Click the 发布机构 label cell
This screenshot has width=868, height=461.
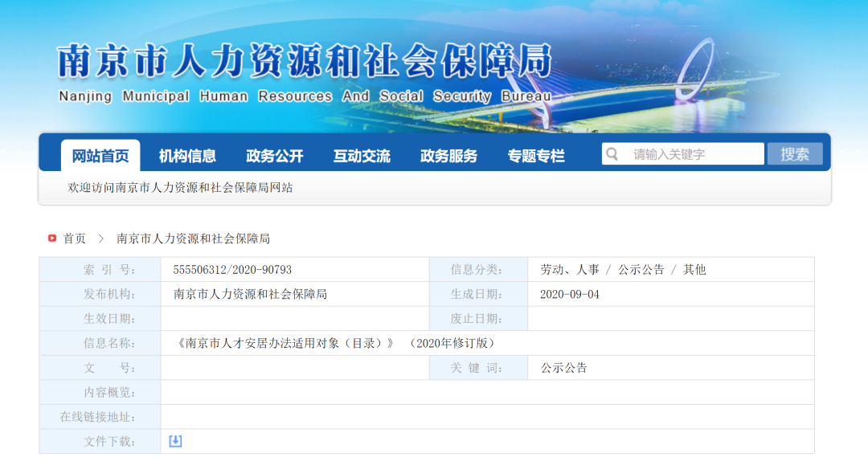(100, 294)
